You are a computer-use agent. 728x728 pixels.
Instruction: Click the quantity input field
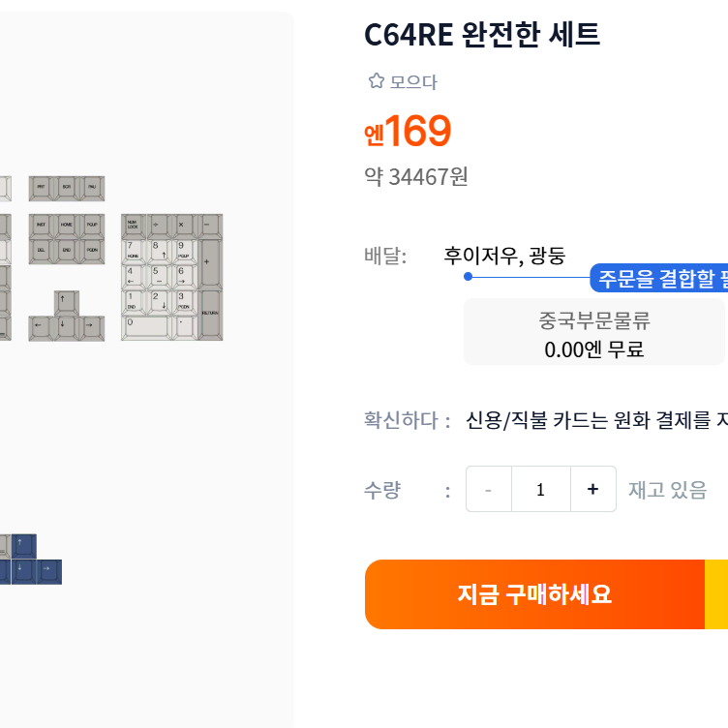click(541, 489)
